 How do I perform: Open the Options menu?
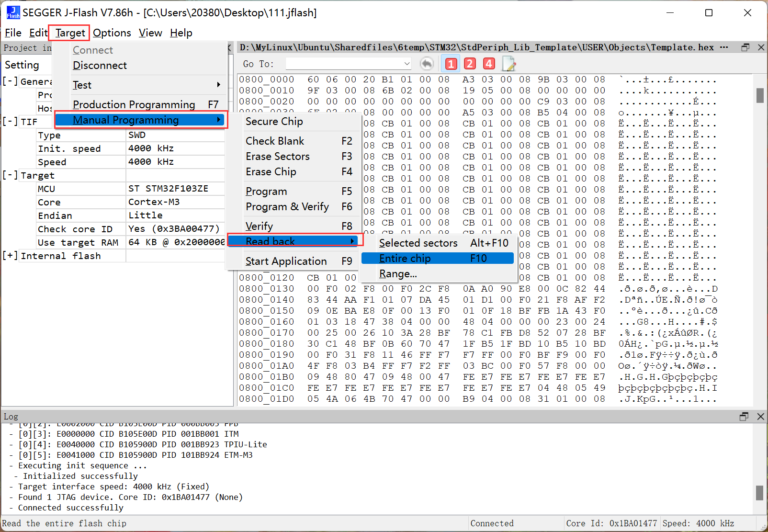(x=112, y=33)
